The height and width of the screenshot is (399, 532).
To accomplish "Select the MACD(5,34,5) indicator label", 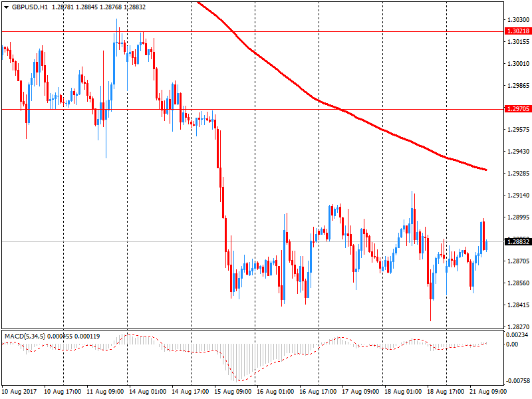I will click(25, 336).
